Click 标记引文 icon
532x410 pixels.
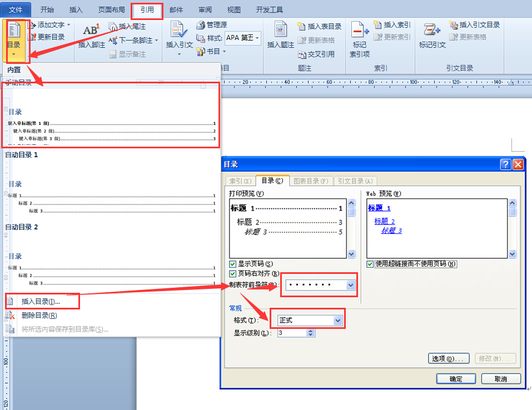[432, 29]
